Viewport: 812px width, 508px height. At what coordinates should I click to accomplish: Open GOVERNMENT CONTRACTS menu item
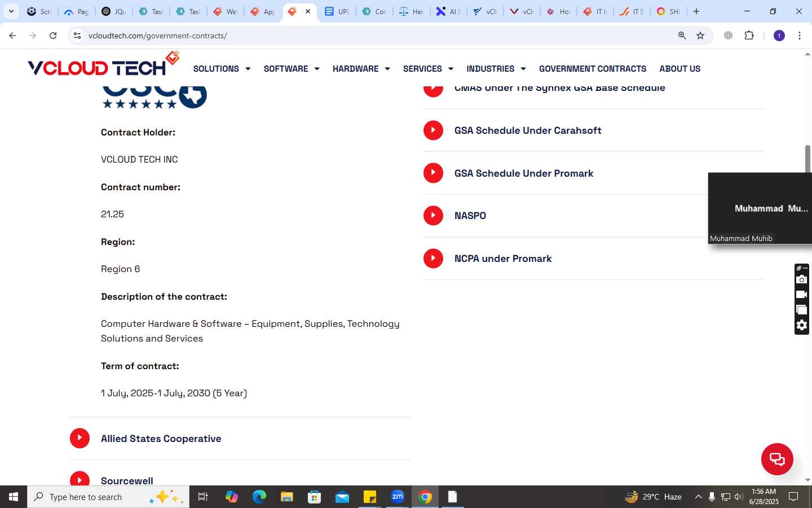[x=593, y=69]
